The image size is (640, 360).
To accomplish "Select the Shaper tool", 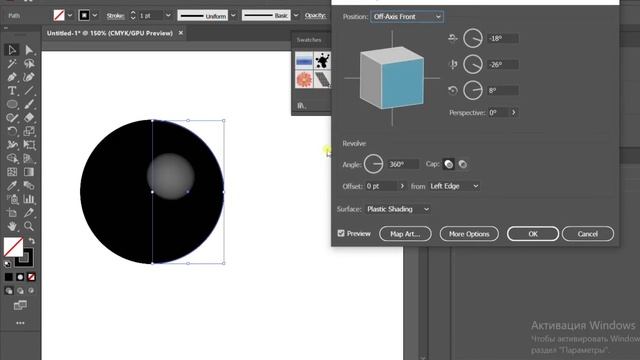I will [x=12, y=118].
